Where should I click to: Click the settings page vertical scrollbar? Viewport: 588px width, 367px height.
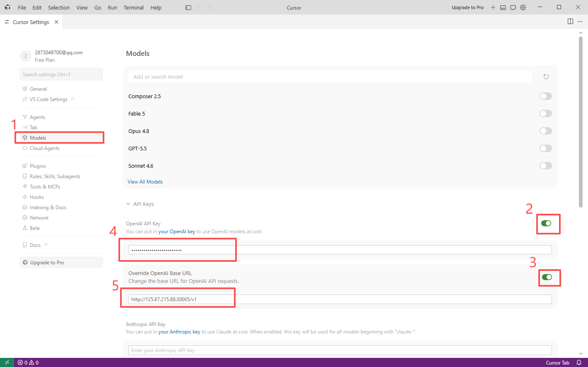click(x=581, y=122)
